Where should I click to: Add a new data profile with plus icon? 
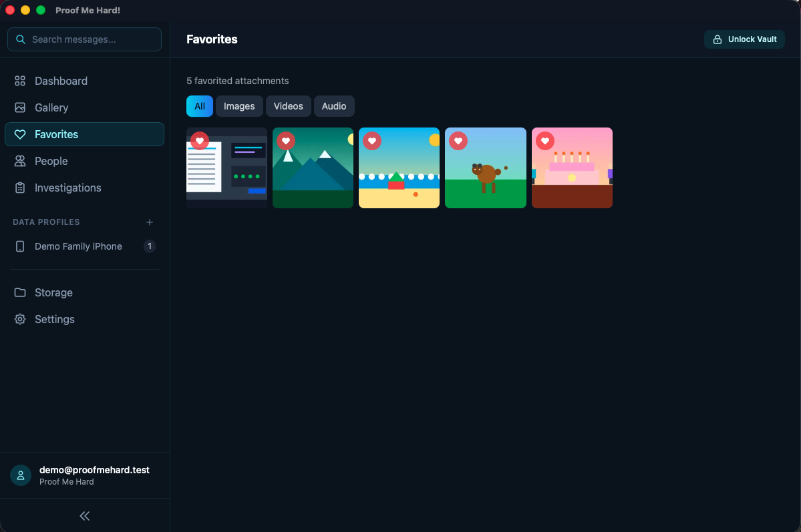149,222
